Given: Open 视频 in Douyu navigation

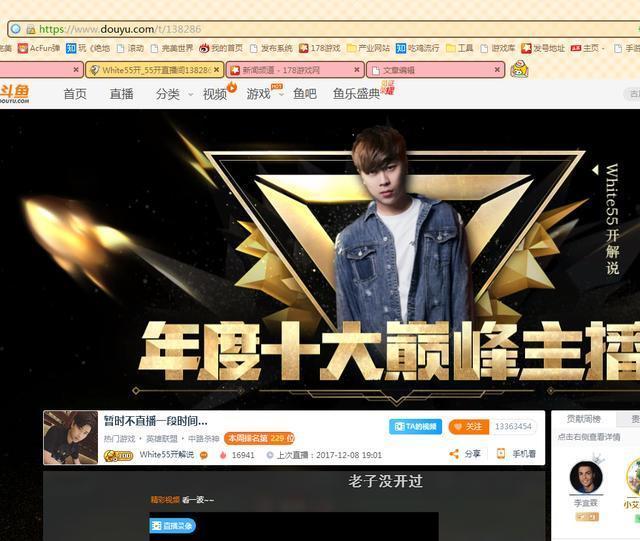Looking at the screenshot, I should [215, 94].
